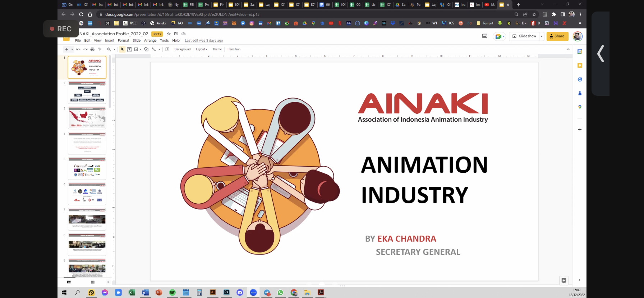The image size is (644, 298).
Task: Open the Arrange menu
Action: point(150,41)
